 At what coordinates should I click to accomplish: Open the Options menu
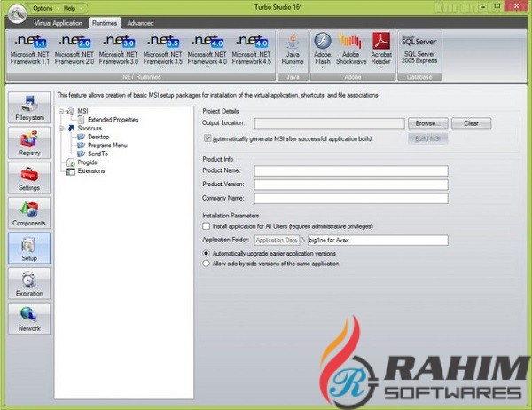pos(43,8)
